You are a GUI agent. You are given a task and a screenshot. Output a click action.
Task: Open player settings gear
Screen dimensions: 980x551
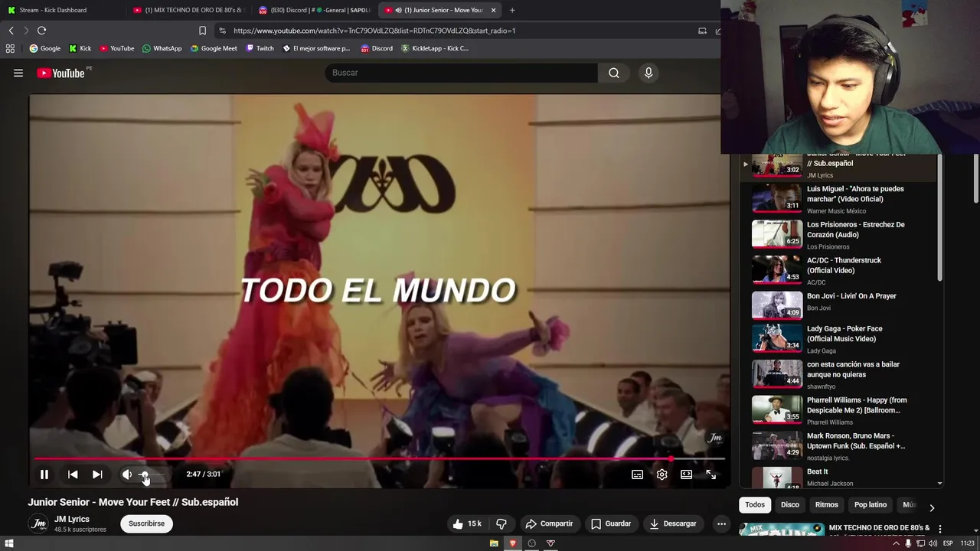click(x=661, y=474)
